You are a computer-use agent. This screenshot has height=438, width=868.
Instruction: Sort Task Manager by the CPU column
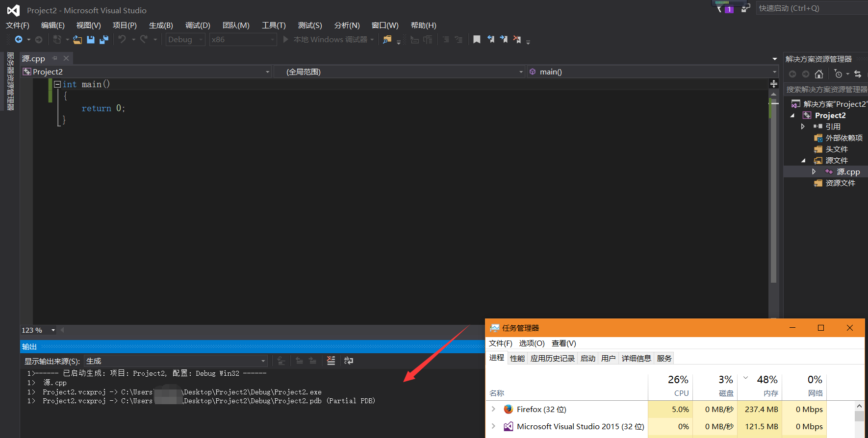670,386
